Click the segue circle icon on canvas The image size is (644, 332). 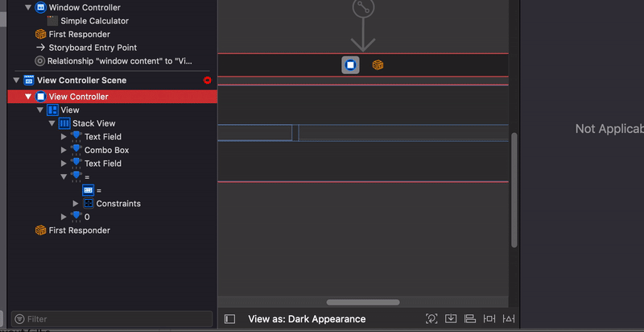tap(363, 7)
